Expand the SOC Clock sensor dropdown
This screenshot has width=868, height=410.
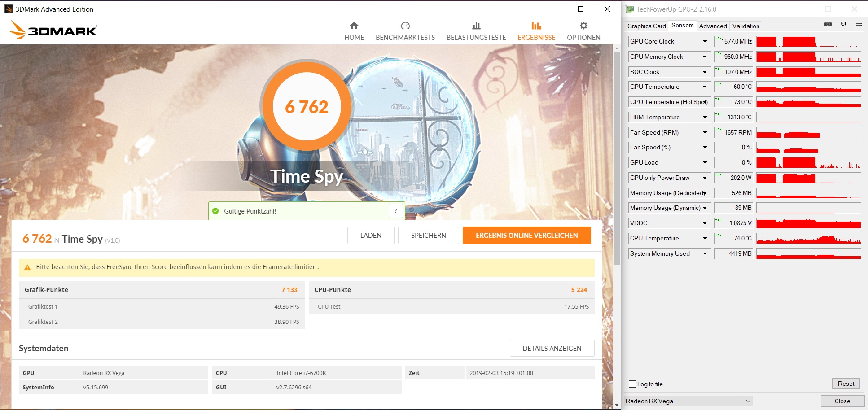[705, 72]
